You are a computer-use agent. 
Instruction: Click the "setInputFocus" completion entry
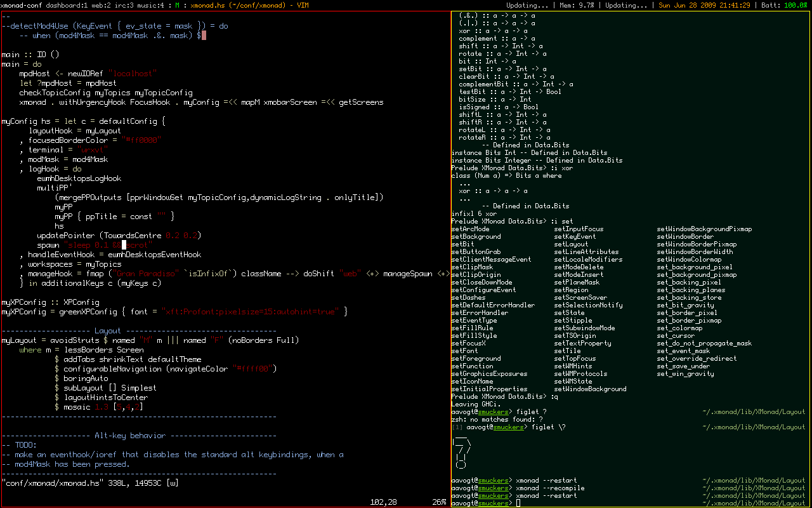click(x=579, y=229)
